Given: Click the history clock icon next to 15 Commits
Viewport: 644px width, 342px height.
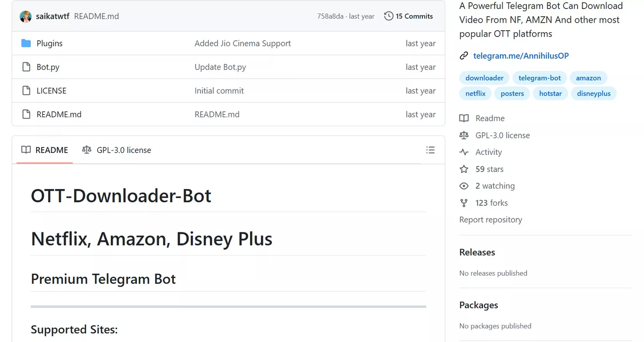Looking at the screenshot, I should 388,16.
